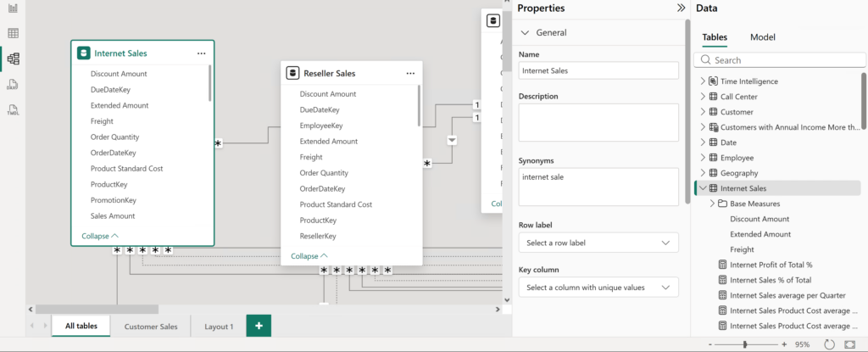This screenshot has width=868, height=352.
Task: Click the diagram horizontal scrollbar thumb
Action: pos(97,310)
